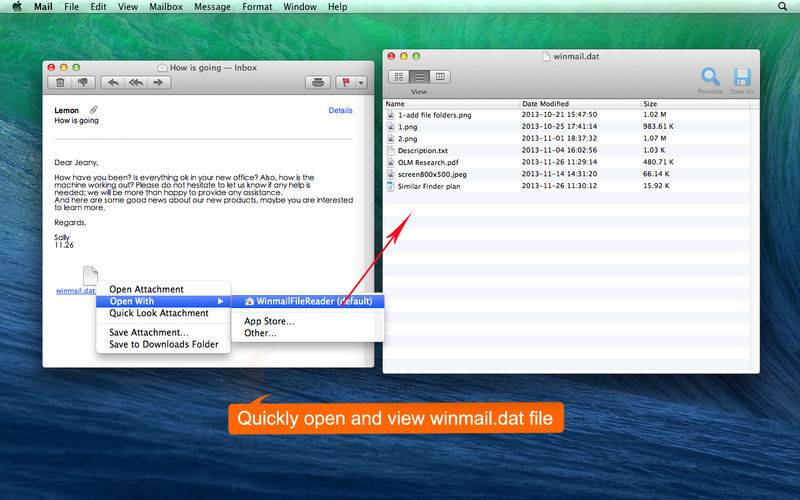The height and width of the screenshot is (500, 800).
Task: Click WinmailFileReader app icon in submenu
Action: tap(249, 301)
